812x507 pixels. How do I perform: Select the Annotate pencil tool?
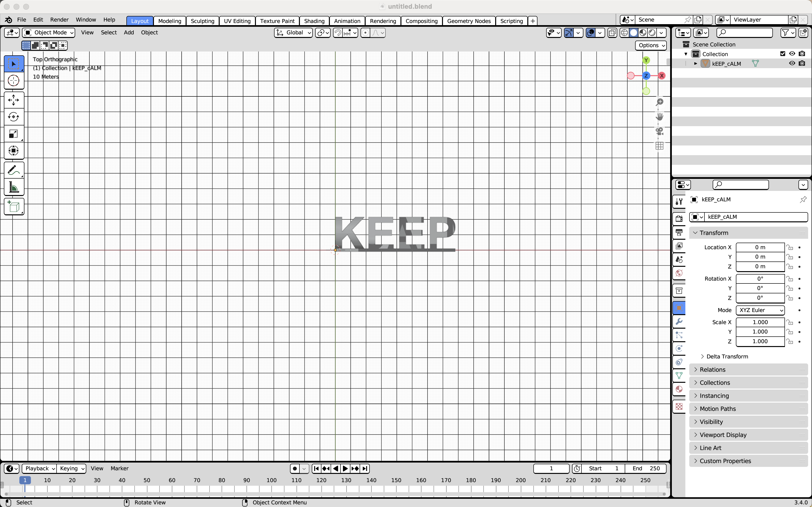(14, 170)
